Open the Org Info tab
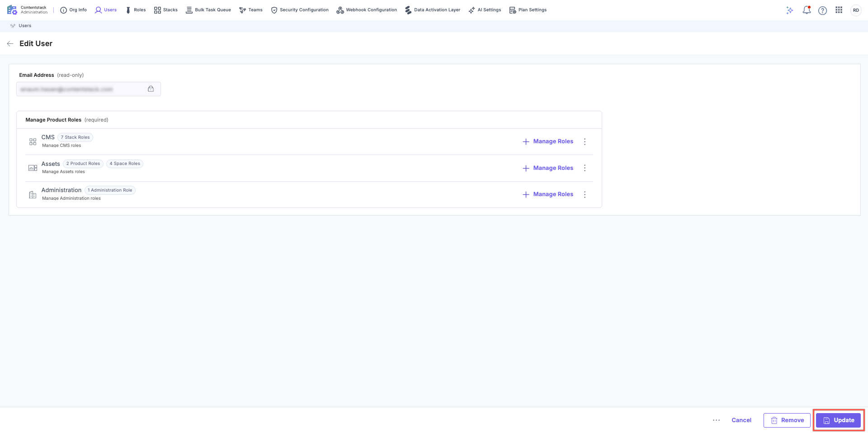 click(x=73, y=10)
